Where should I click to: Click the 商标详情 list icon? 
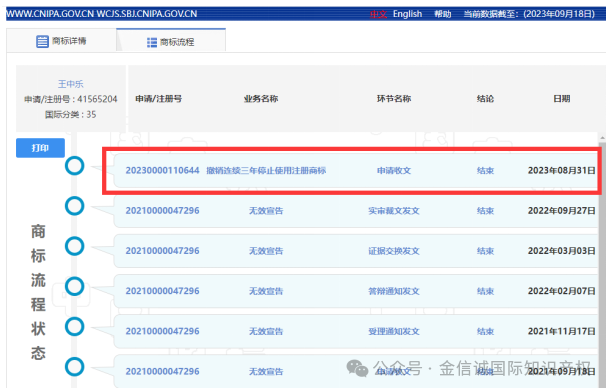point(42,41)
